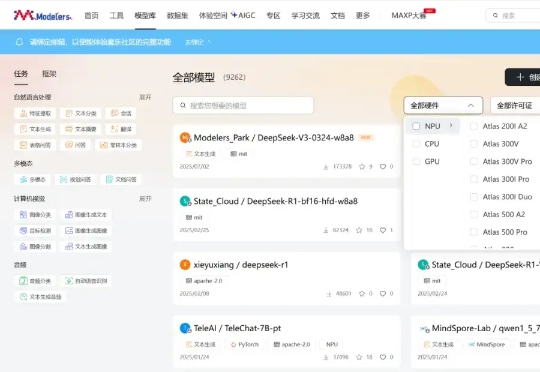Click the 文本生成 icon in the task filters
Screen dimensions: 540x372
coord(23,129)
